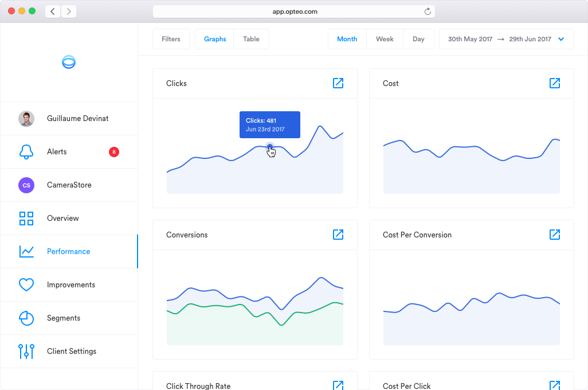Select the 30th May 2017 start date
Image resolution: width=588 pixels, height=390 pixels.
[471, 39]
